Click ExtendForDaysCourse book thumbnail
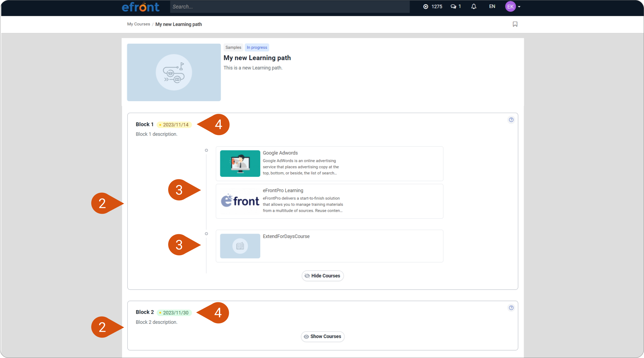This screenshot has width=644, height=358. 240,246
